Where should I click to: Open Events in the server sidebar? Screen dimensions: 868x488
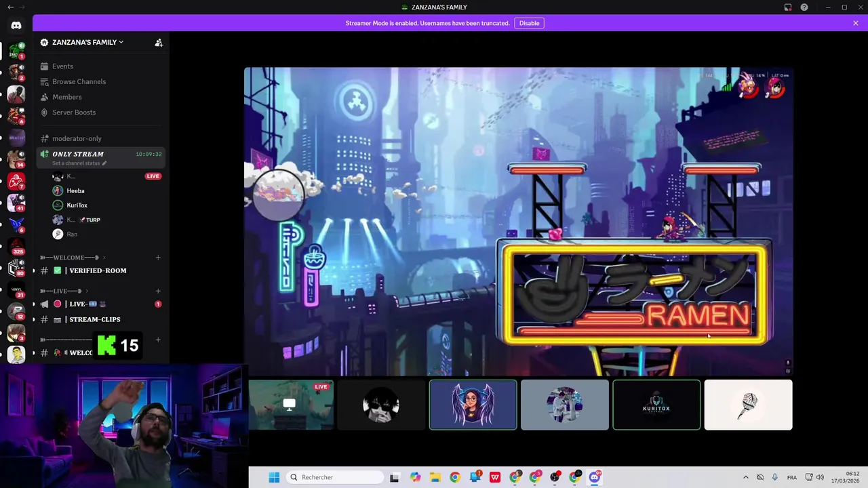[x=100, y=66]
